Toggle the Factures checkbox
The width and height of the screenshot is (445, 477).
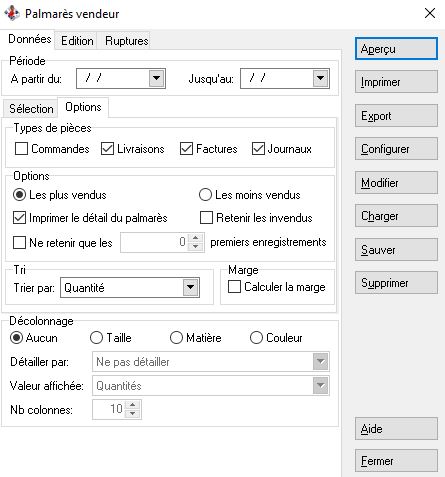186,149
